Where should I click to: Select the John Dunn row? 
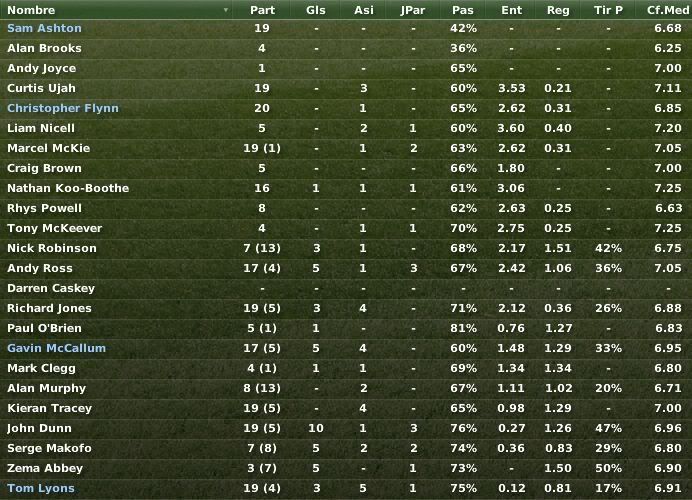(346, 428)
